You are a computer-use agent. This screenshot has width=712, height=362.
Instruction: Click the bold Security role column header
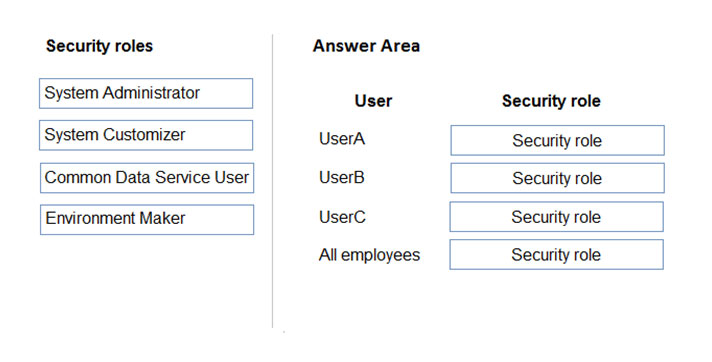[x=551, y=101]
